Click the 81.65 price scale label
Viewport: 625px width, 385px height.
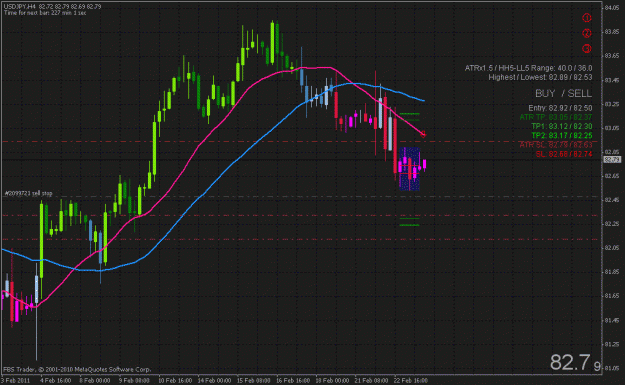click(611, 296)
